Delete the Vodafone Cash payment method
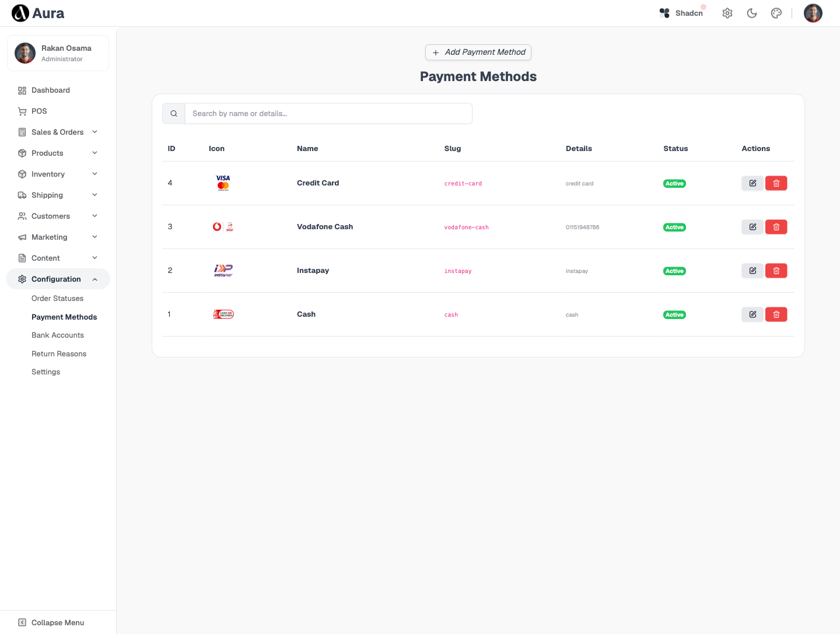This screenshot has height=634, width=840. tap(776, 227)
